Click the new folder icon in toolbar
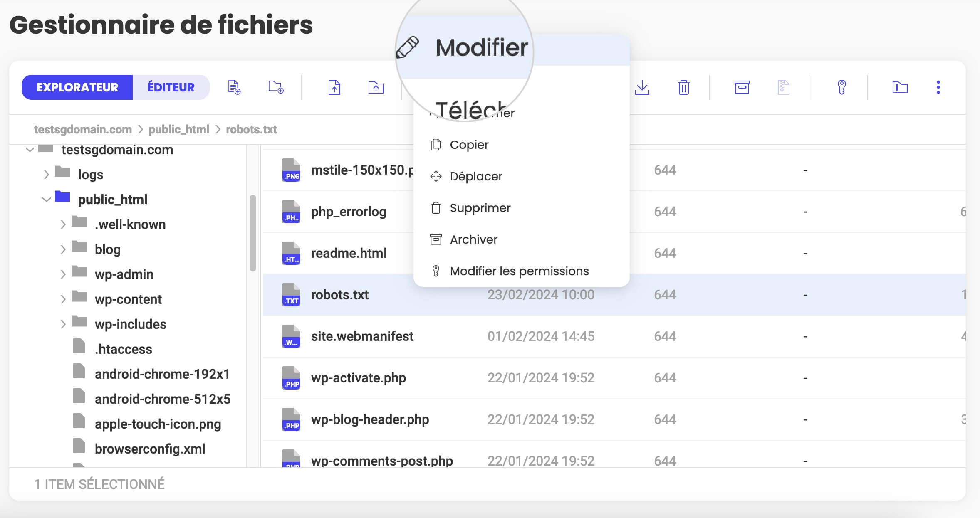 click(x=276, y=87)
